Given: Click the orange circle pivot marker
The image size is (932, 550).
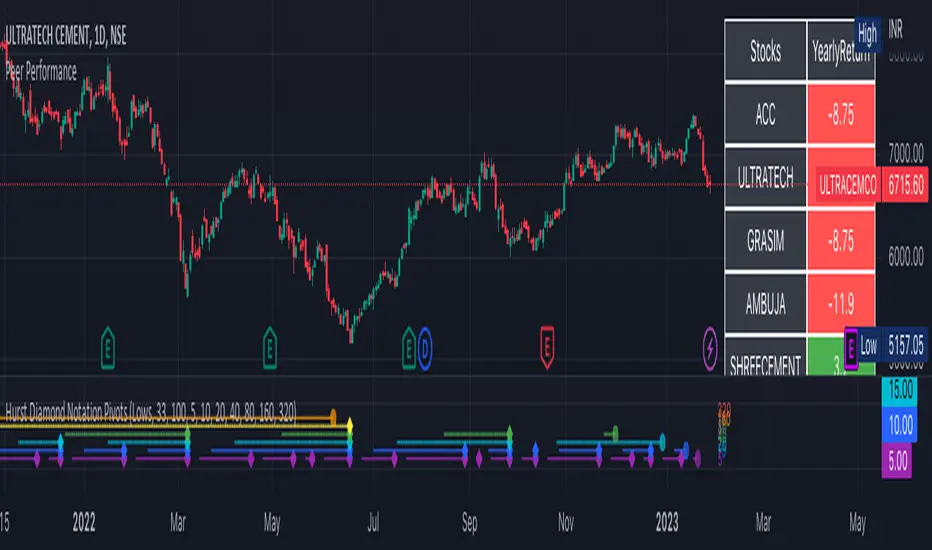Looking at the screenshot, I should click(333, 416).
